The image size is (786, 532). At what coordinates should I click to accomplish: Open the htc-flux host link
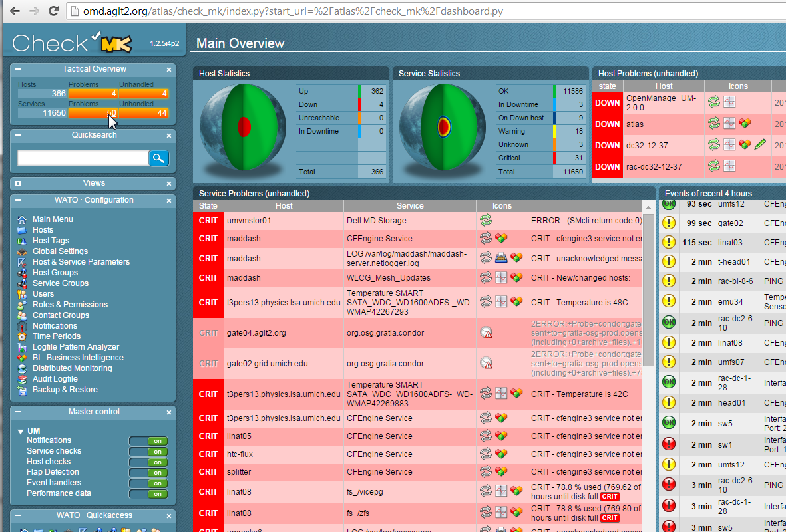coord(240,454)
